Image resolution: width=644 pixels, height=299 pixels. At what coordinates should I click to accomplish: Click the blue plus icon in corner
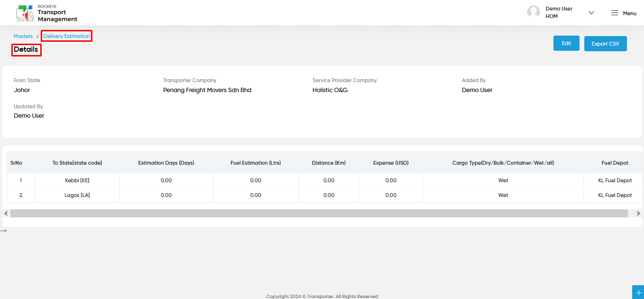pyautogui.click(x=638, y=293)
